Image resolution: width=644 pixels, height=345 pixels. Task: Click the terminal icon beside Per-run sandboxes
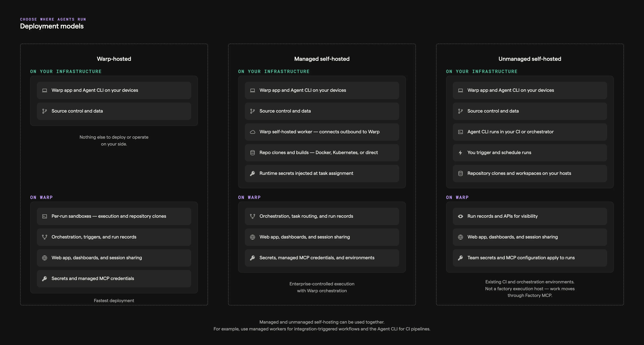(44, 216)
